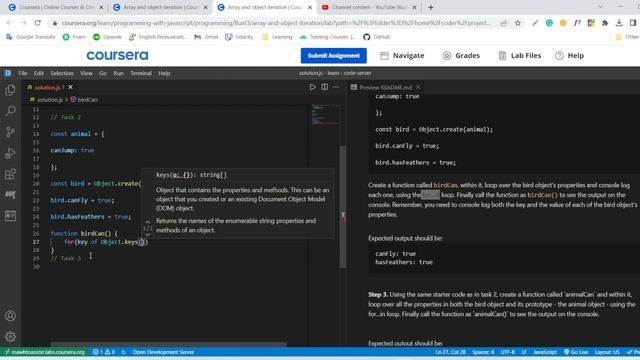Open the Learning bookmarks folder
The width and height of the screenshot is (640, 360).
pos(277,37)
